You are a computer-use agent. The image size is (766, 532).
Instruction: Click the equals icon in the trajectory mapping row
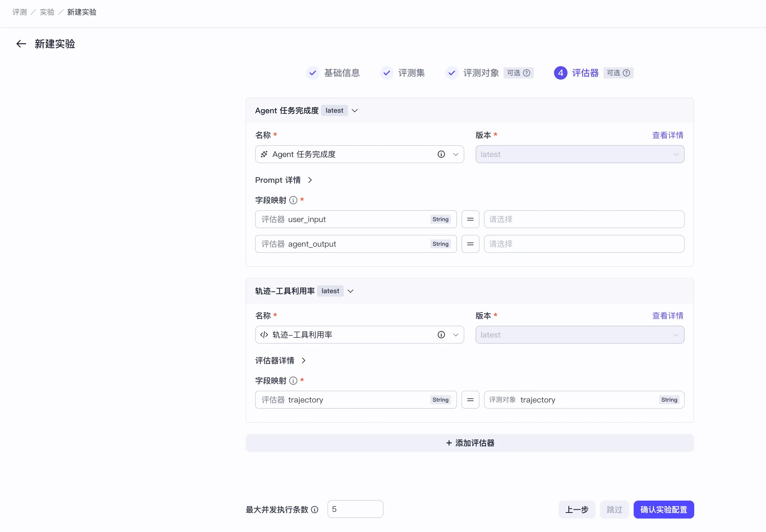click(x=470, y=400)
